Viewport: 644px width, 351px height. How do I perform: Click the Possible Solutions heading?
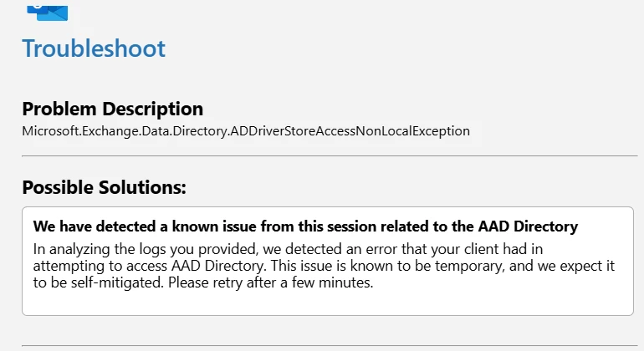pos(104,187)
